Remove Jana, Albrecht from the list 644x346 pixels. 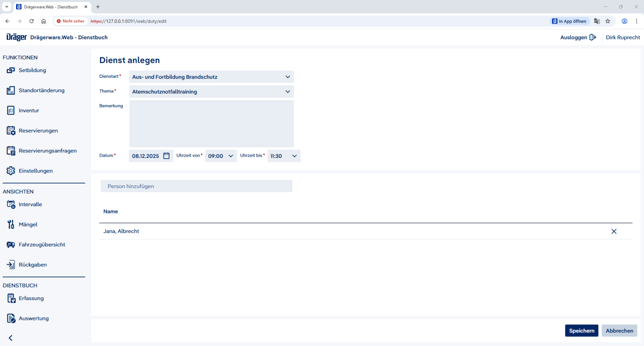click(x=614, y=231)
